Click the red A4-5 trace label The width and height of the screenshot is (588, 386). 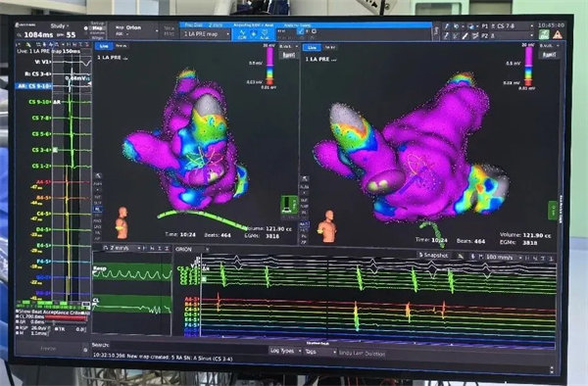click(x=43, y=182)
